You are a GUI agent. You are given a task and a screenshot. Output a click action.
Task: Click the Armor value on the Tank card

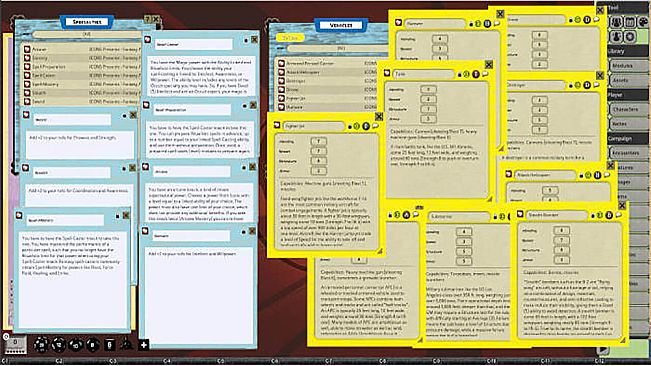428,119
